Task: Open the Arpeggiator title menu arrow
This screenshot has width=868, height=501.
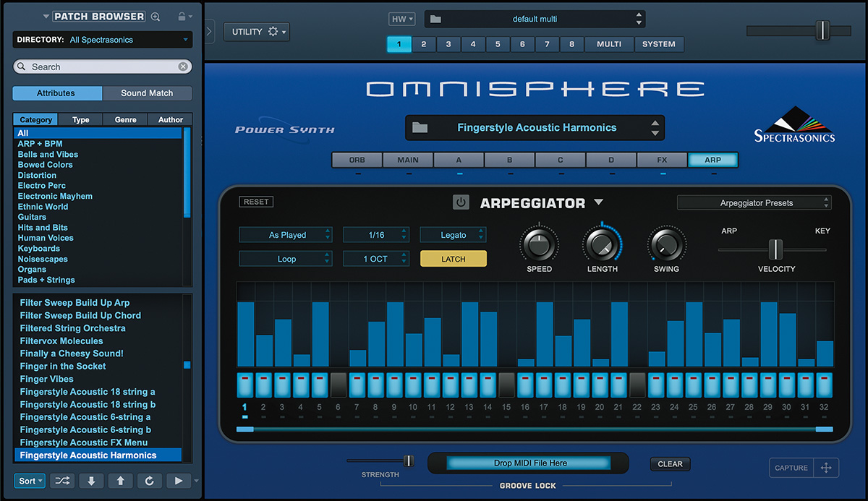Action: (599, 202)
